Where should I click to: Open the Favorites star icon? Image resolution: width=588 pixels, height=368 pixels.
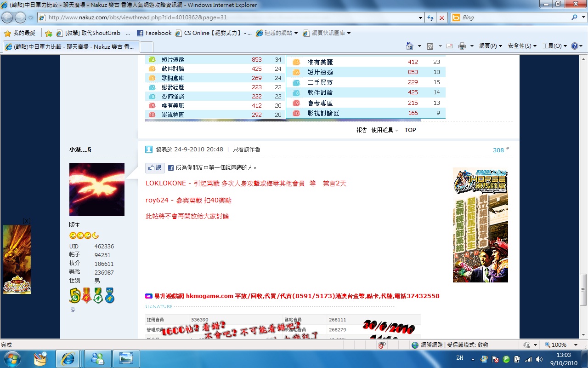pyautogui.click(x=7, y=33)
